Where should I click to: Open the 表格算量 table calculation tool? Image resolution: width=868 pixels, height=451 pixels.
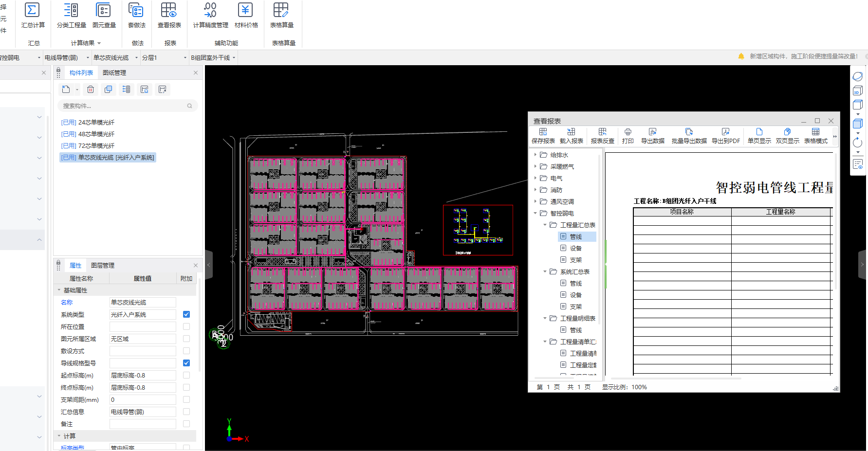click(281, 15)
